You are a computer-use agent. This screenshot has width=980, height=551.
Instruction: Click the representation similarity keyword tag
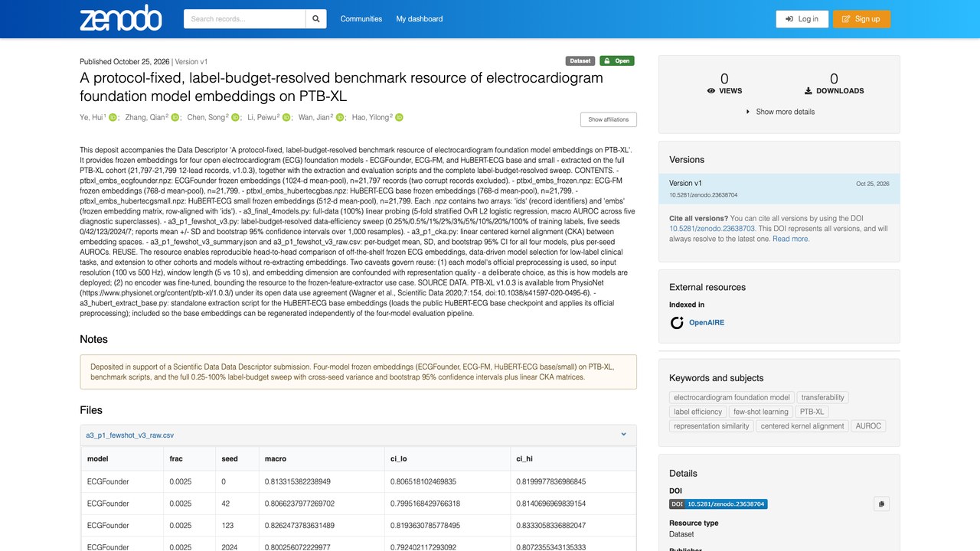click(711, 426)
